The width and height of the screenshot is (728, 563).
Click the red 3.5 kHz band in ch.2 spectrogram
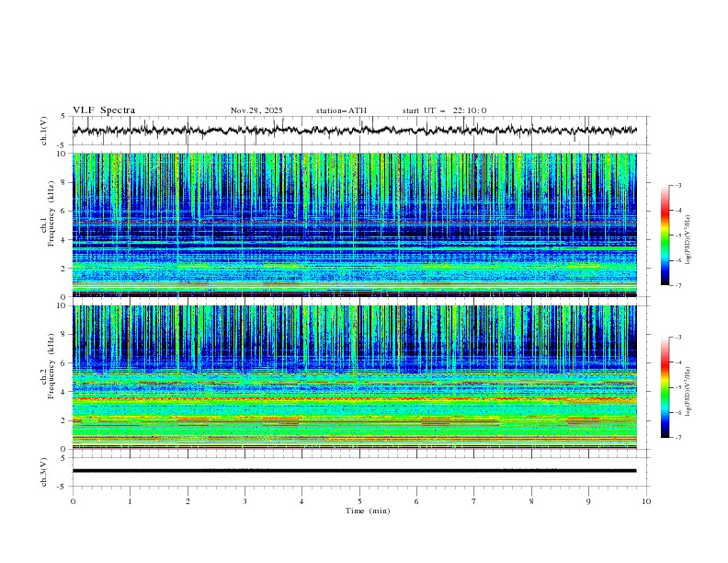point(354,399)
